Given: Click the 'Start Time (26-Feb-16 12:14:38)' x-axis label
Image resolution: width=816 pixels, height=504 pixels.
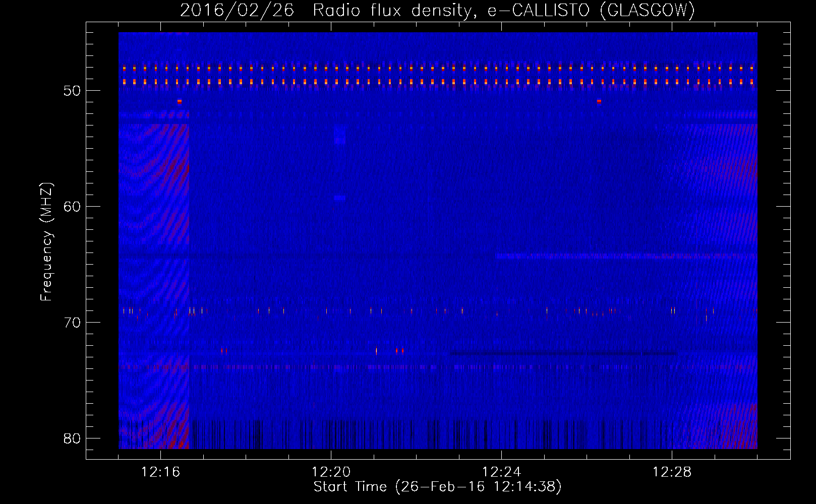Looking at the screenshot, I should click(x=437, y=487).
